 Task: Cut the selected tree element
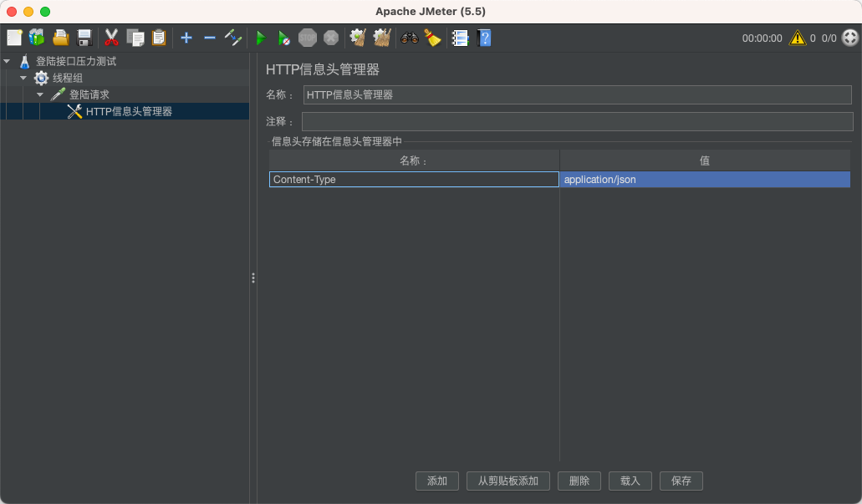pos(111,37)
